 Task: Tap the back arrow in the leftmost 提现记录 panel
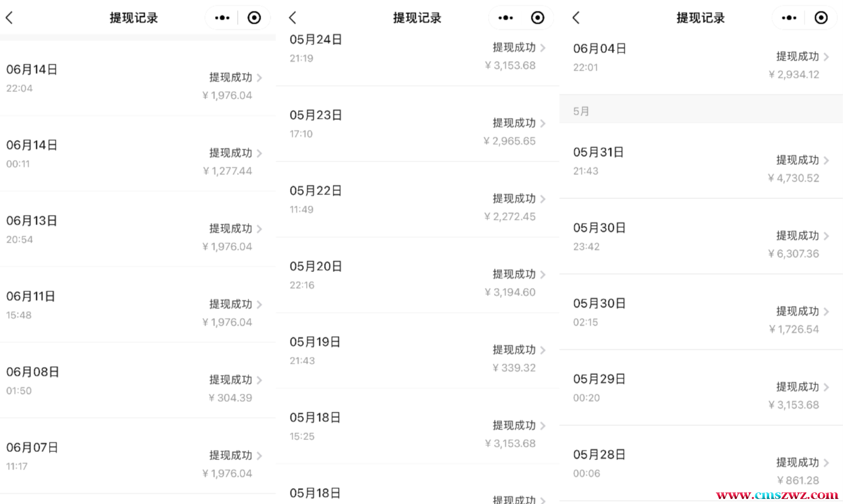click(9, 18)
